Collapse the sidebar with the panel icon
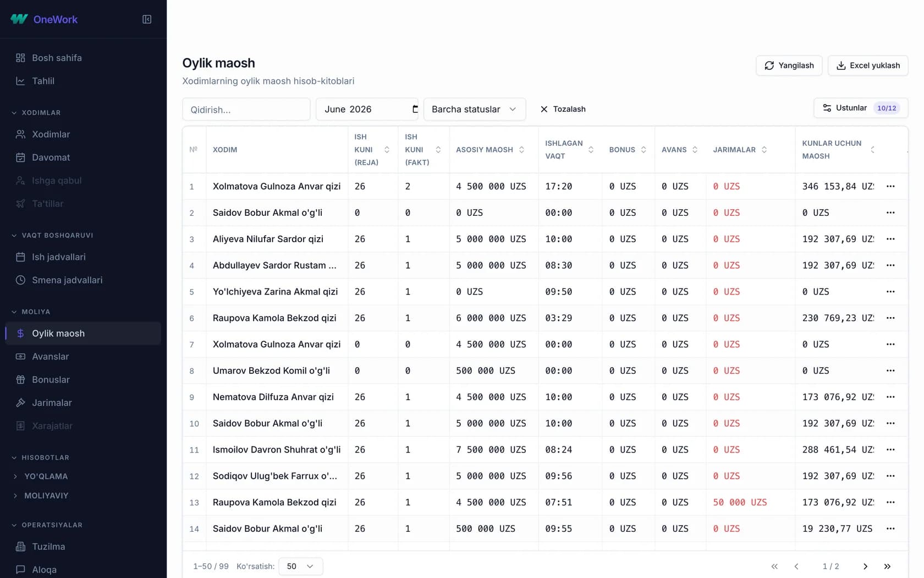 coord(147,19)
